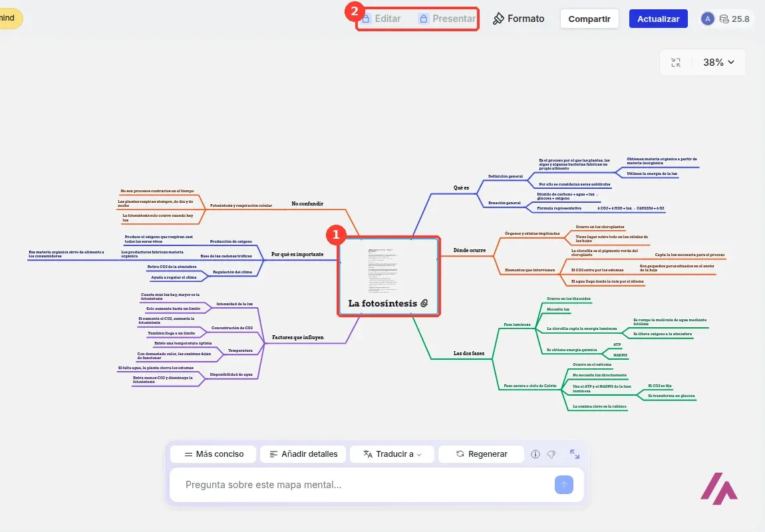Screen dimensions: 765x532
Task: Select the 'Elementos que intervienen' node
Action: (x=530, y=270)
